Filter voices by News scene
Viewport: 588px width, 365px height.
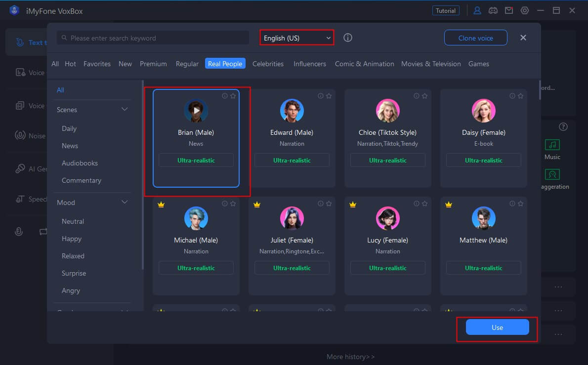pos(70,146)
